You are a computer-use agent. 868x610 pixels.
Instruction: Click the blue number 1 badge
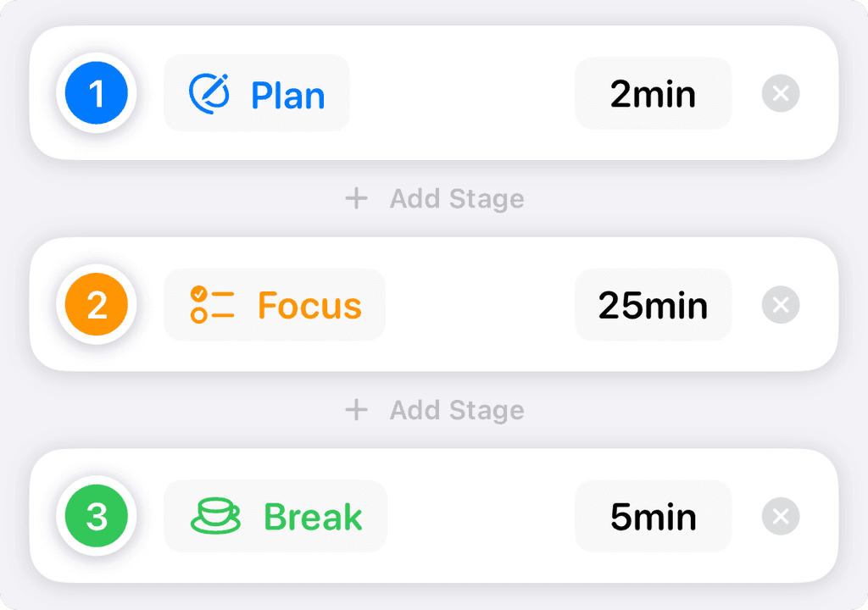[96, 93]
